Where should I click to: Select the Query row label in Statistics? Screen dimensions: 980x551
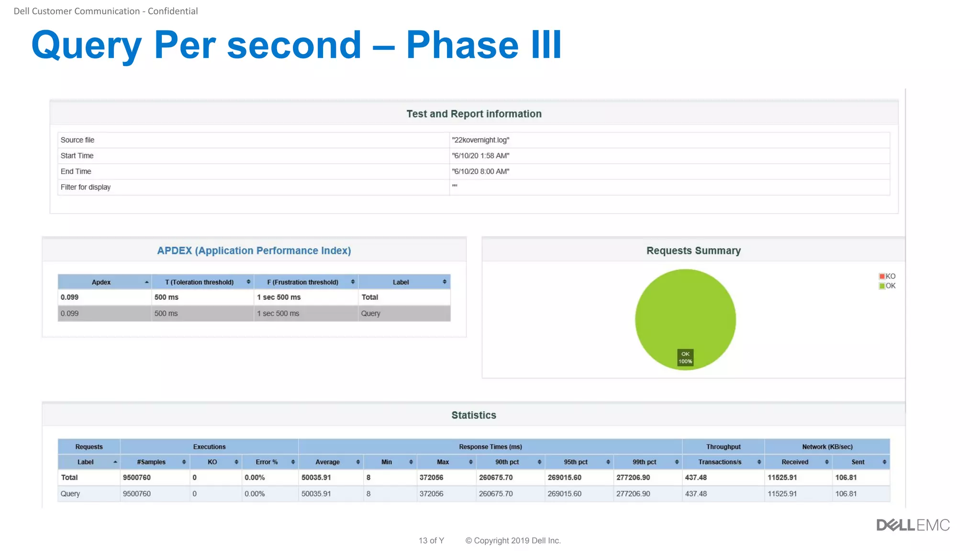70,494
